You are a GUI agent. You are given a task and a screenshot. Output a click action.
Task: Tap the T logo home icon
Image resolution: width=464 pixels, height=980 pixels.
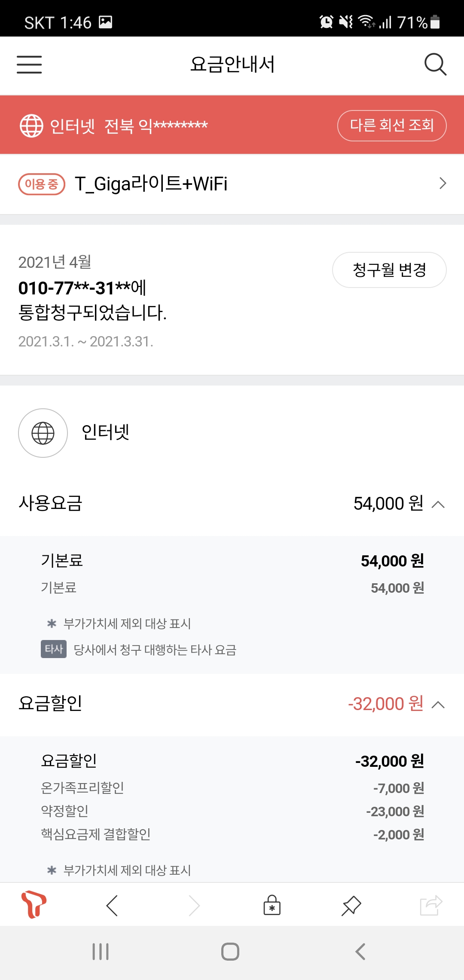coord(34,904)
